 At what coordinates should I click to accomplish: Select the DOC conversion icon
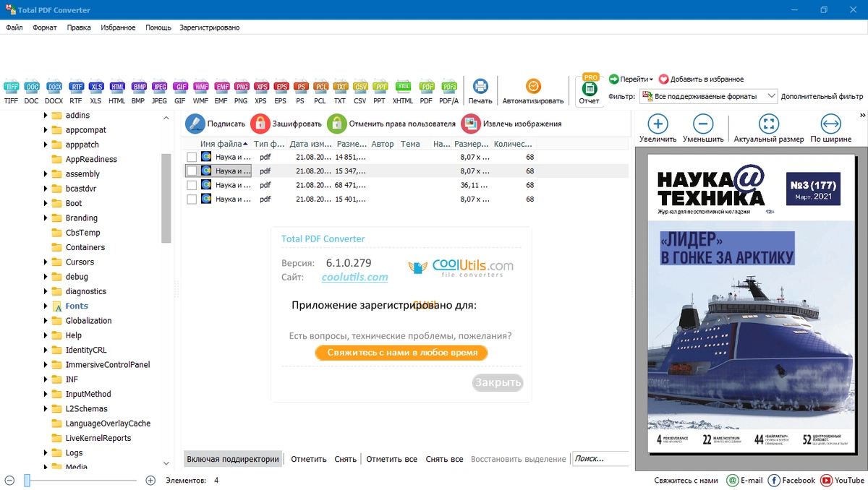(31, 91)
